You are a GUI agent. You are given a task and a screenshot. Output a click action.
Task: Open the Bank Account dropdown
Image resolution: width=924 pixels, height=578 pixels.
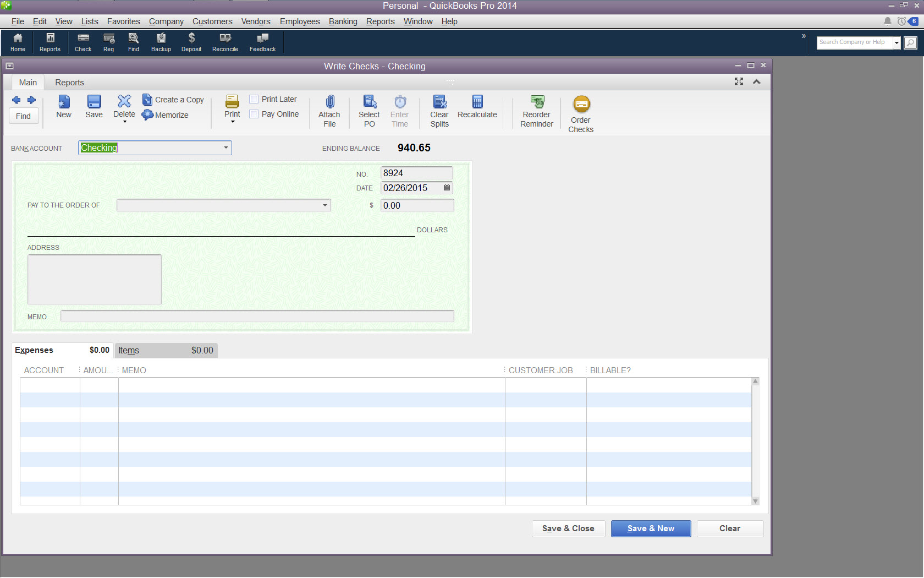(226, 148)
